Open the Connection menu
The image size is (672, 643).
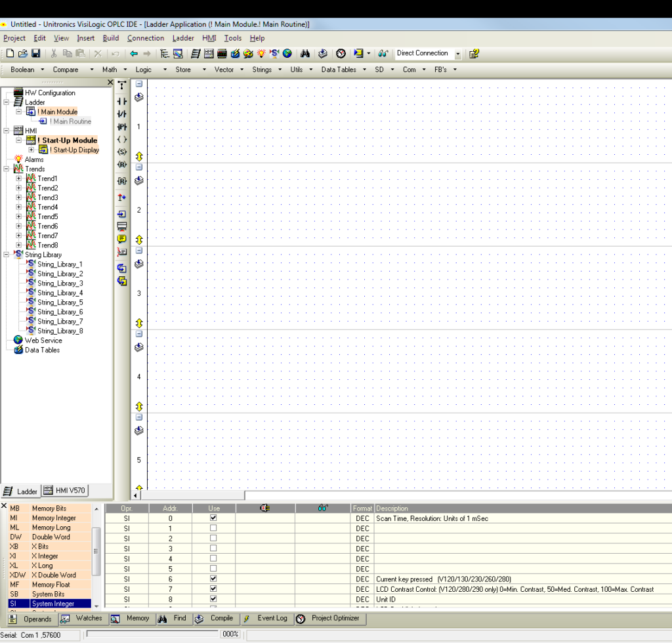tap(146, 38)
